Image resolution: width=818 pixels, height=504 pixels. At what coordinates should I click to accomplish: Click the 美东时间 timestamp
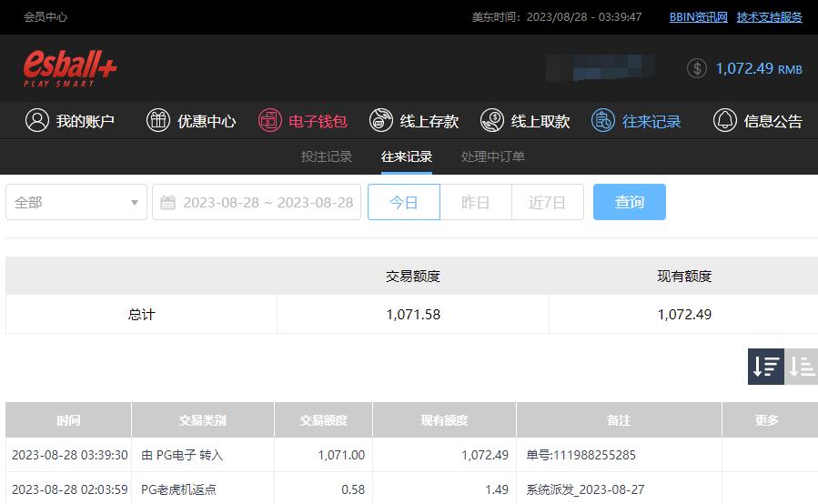tap(557, 16)
